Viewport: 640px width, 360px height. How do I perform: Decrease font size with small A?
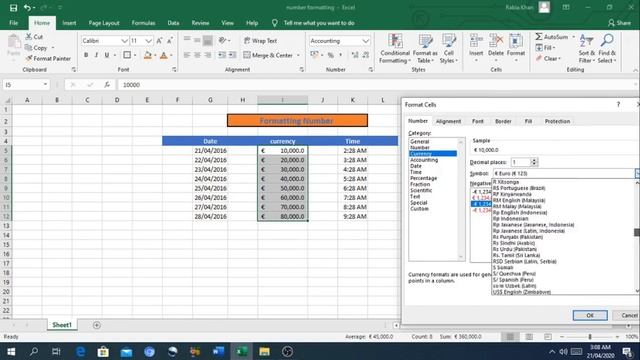[x=170, y=40]
